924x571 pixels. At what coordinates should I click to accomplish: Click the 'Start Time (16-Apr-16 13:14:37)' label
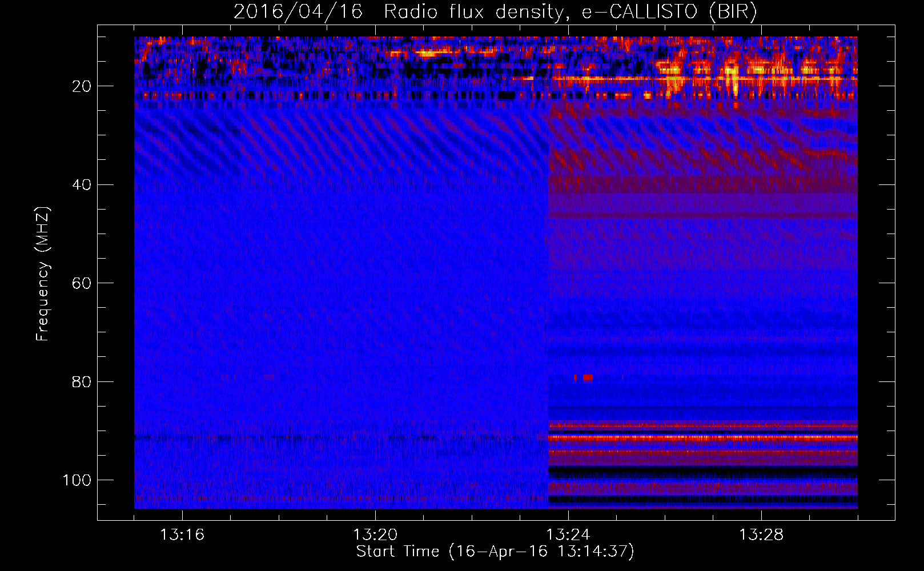[495, 552]
